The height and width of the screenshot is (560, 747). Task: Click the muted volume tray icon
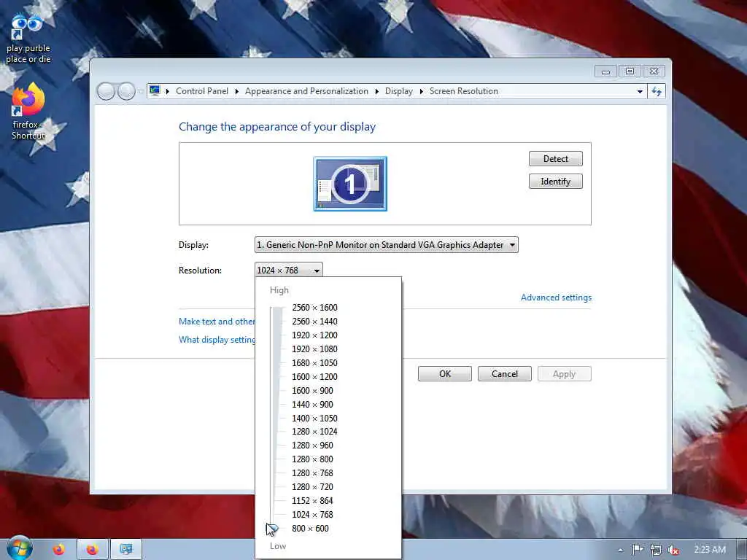click(x=673, y=550)
